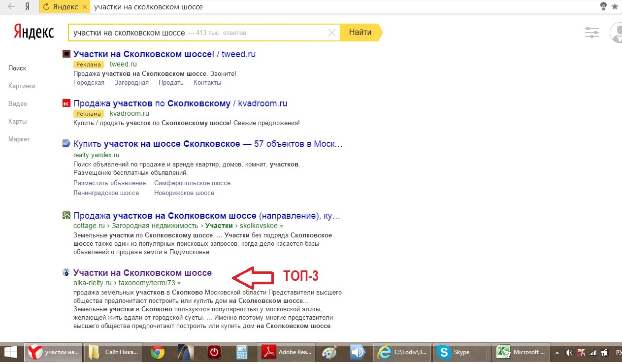Open the Продать sitelink

(x=171, y=83)
